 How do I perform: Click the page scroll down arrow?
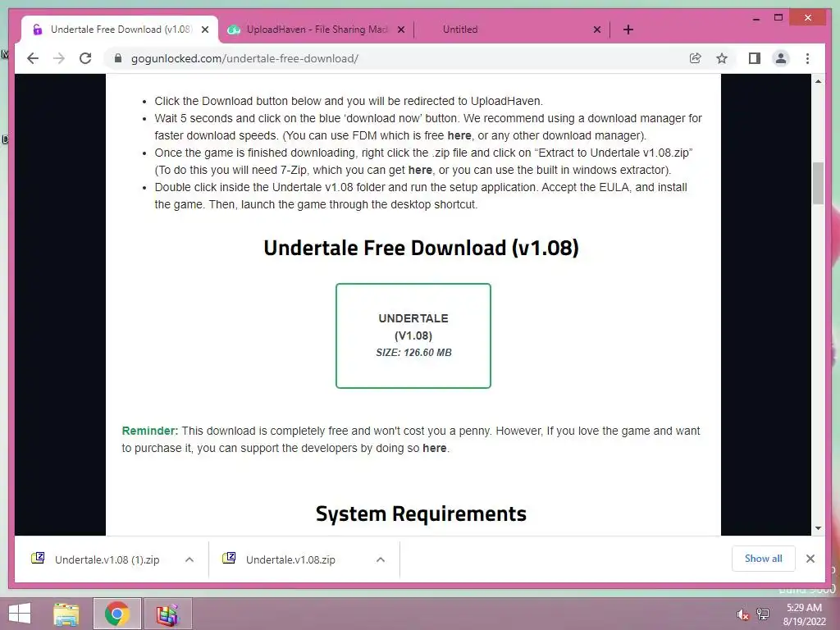pos(818,528)
